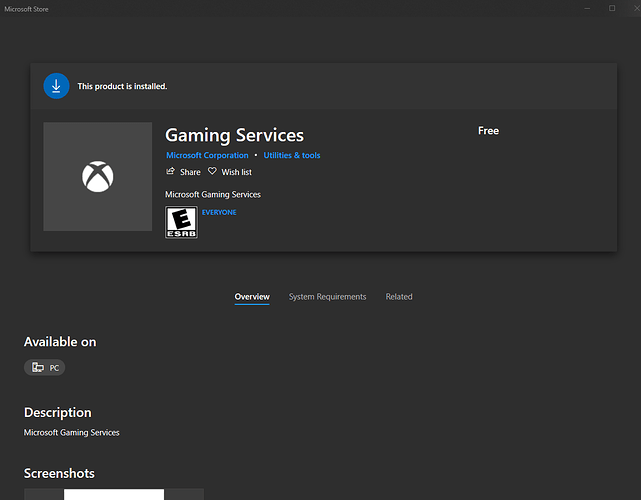The width and height of the screenshot is (641, 500).
Task: Click the ESRB rating badge
Action: 181,222
